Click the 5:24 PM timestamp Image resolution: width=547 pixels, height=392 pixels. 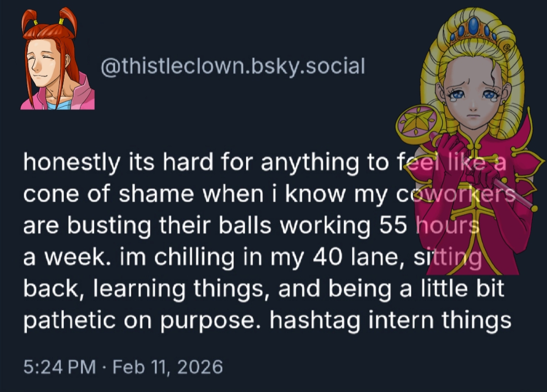59,366
